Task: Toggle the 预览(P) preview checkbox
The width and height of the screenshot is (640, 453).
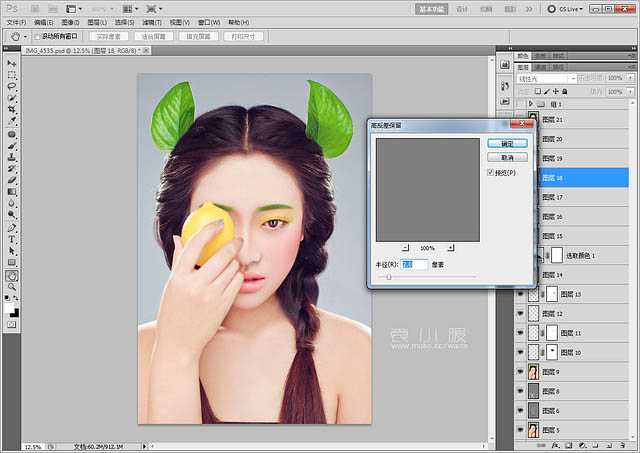Action: point(491,173)
